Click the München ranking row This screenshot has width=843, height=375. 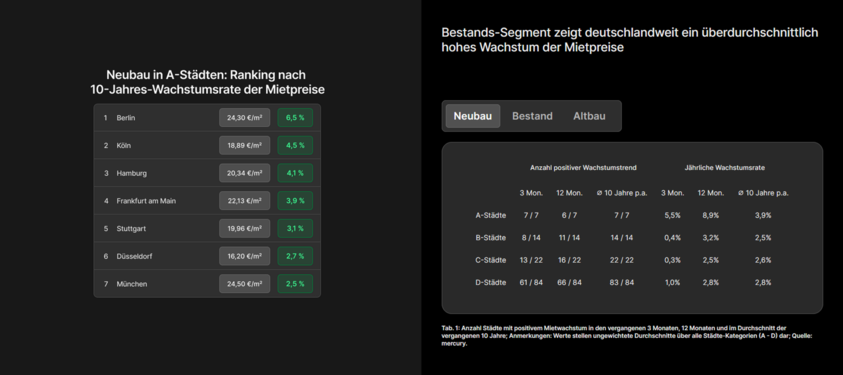point(207,284)
